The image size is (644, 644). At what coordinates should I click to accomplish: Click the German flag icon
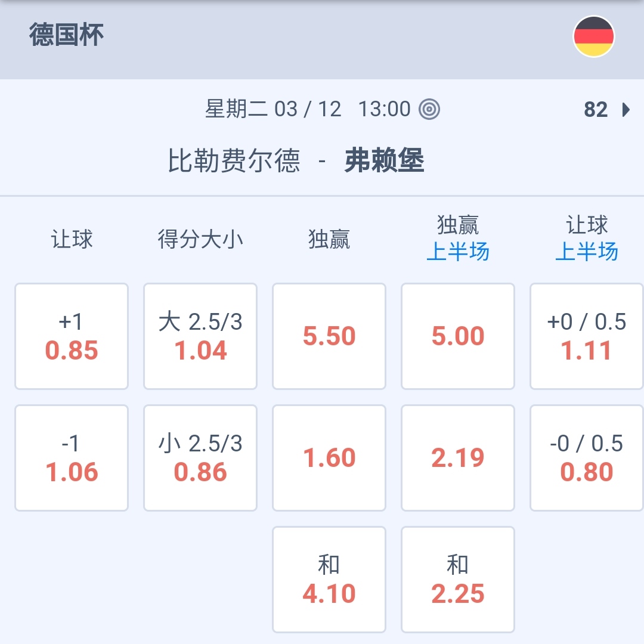(x=593, y=36)
